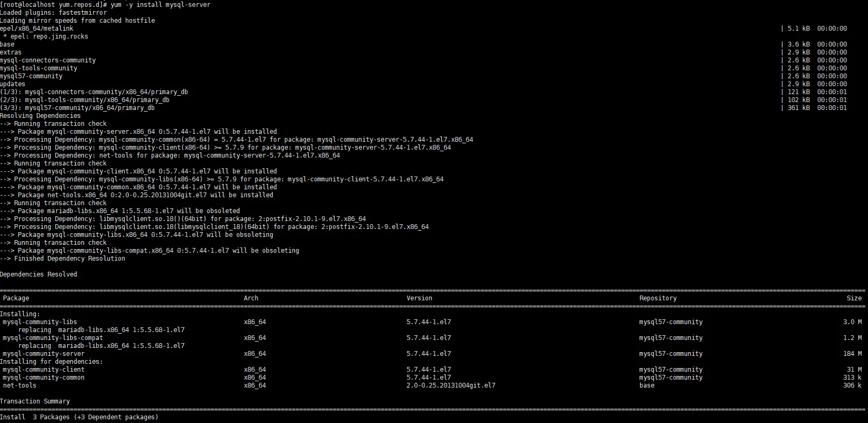
Task: Click the 'Finished Dependency Resolution' line
Action: (69, 259)
